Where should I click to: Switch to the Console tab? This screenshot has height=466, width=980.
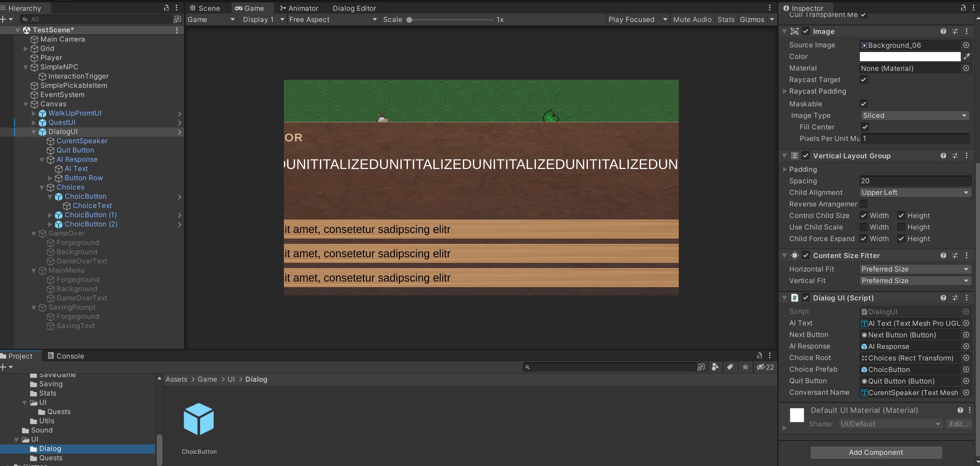tap(65, 356)
